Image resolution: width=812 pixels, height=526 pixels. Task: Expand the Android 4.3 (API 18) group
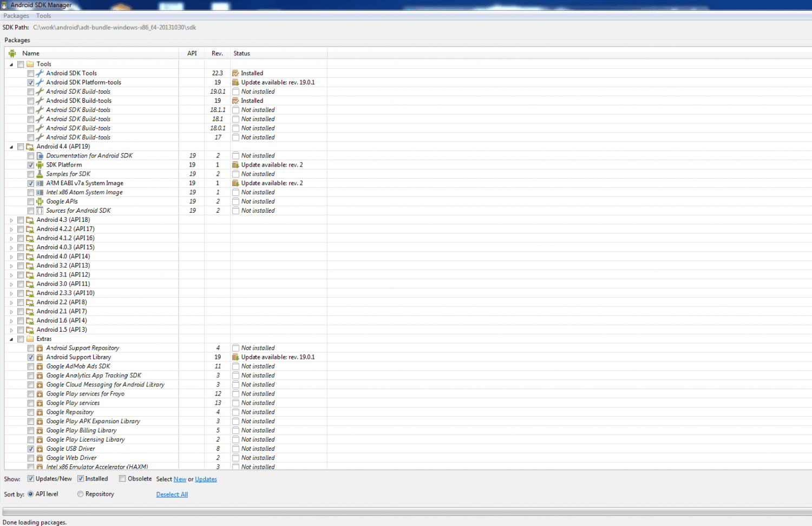tap(11, 220)
